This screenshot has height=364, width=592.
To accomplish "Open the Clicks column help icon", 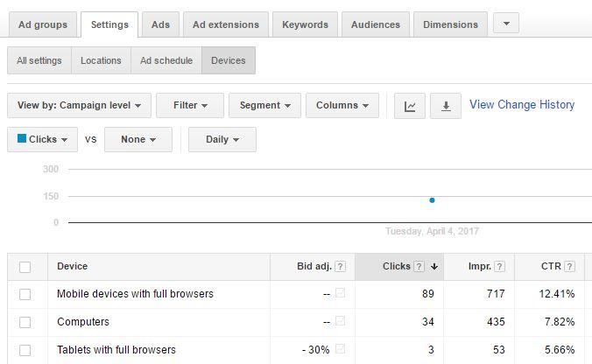I will pos(419,267).
